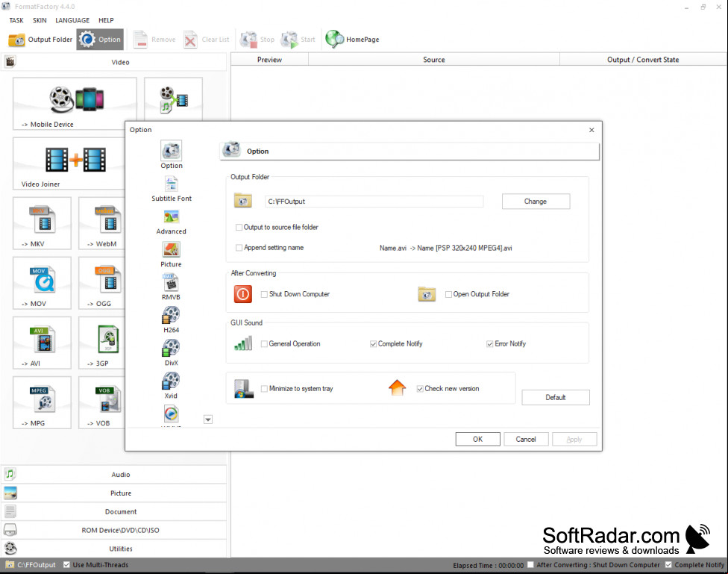Click the Default button
This screenshot has width=728, height=574.
[x=556, y=397]
